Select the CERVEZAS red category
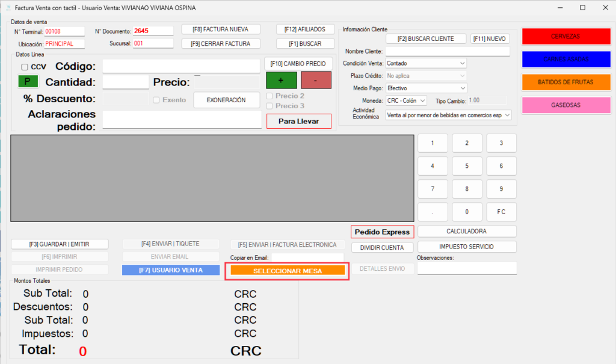The height and width of the screenshot is (364, 616). click(x=565, y=36)
